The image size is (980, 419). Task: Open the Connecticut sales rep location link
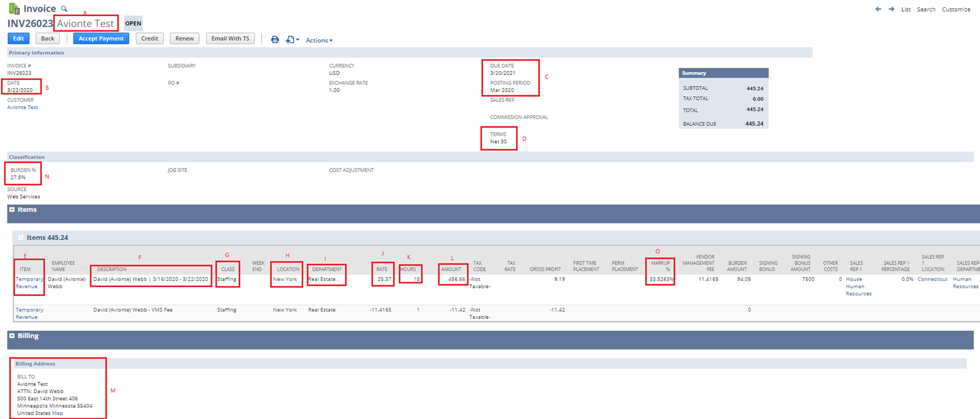click(932, 279)
